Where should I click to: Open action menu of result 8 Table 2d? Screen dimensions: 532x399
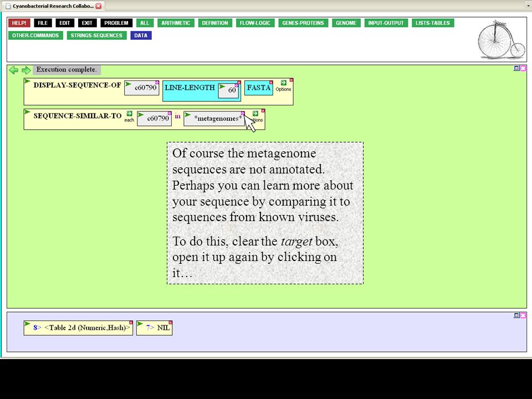[x=28, y=324]
